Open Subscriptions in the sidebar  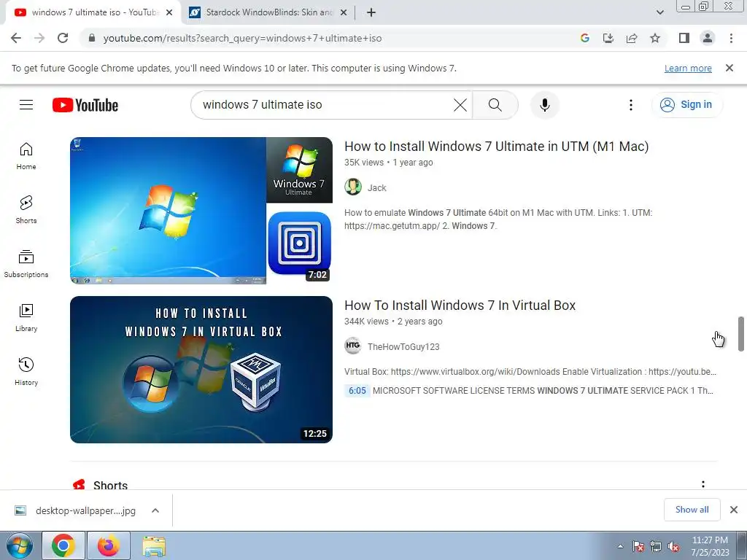[x=26, y=264]
